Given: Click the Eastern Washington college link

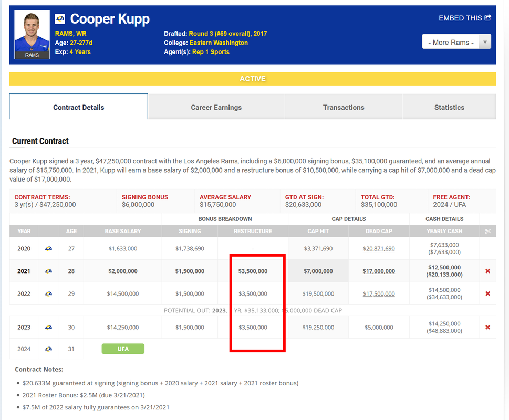Looking at the screenshot, I should 219,43.
